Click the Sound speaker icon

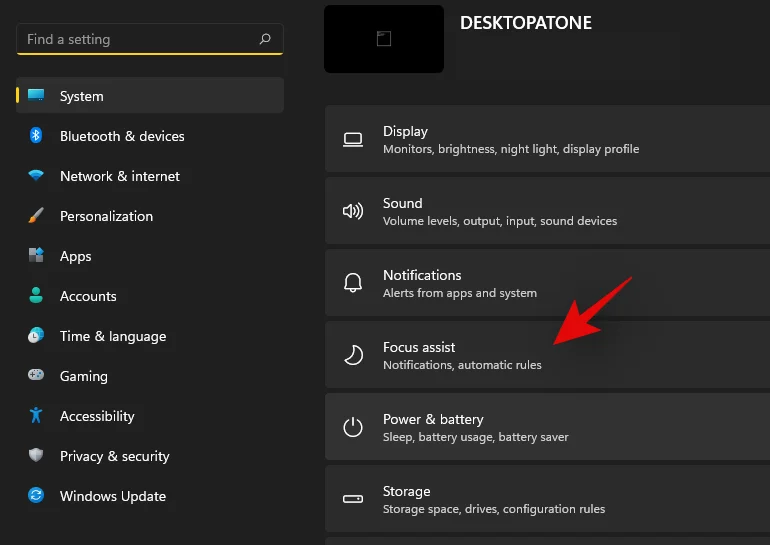tap(353, 211)
